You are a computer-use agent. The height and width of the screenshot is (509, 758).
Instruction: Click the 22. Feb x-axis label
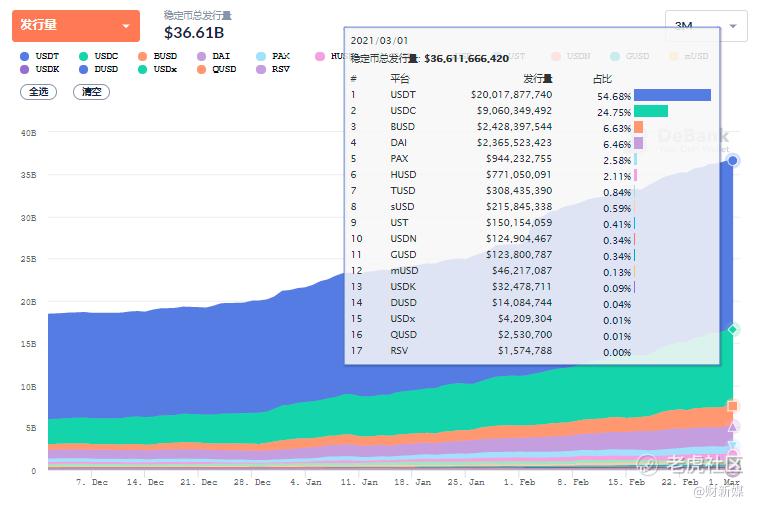(680, 482)
